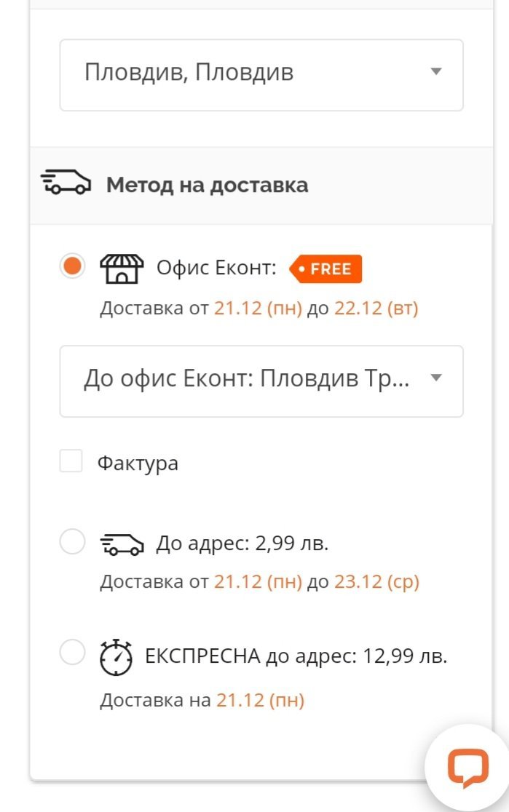Select the ЕКСПРЕСНА до адрес radio option

coord(72,651)
